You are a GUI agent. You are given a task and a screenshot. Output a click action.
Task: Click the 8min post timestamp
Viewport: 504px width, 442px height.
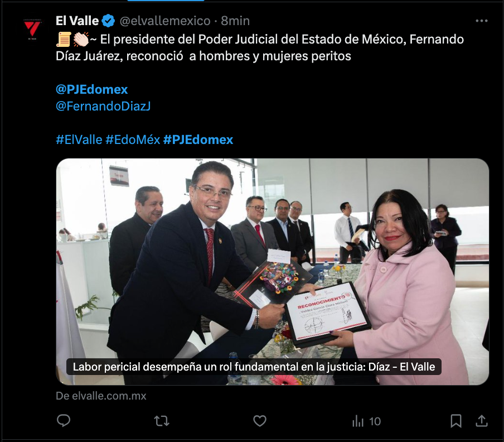click(x=235, y=21)
